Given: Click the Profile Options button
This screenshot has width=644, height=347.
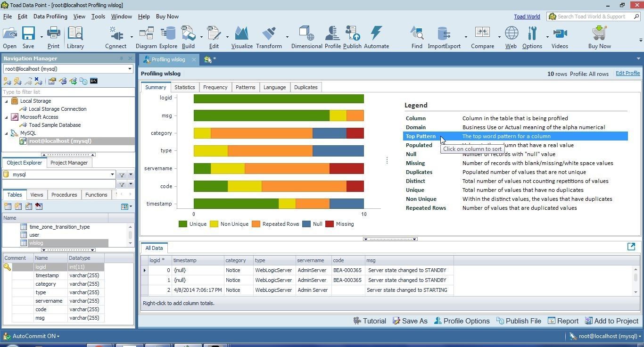Looking at the screenshot, I should tap(462, 321).
